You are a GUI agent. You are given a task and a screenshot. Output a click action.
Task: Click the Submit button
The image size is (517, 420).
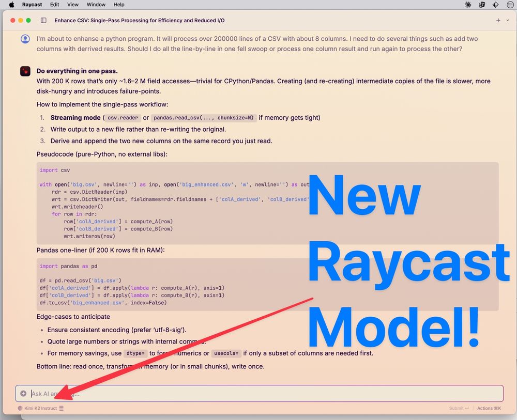click(459, 408)
